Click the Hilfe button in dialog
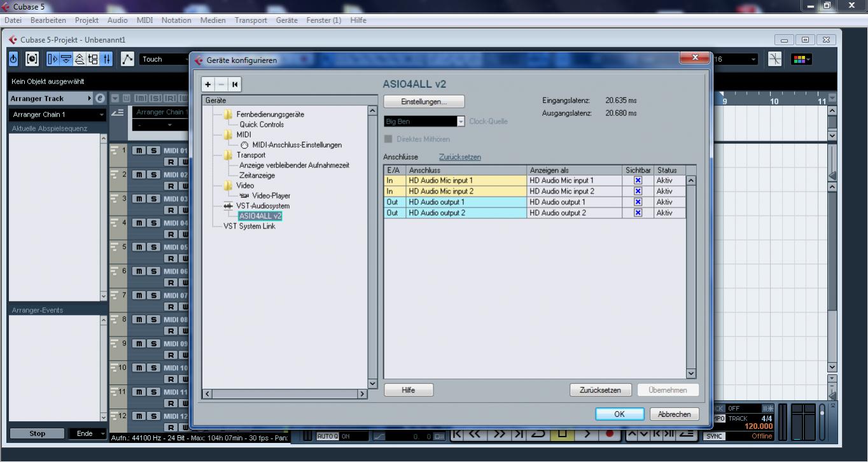This screenshot has height=462, width=868. point(409,390)
